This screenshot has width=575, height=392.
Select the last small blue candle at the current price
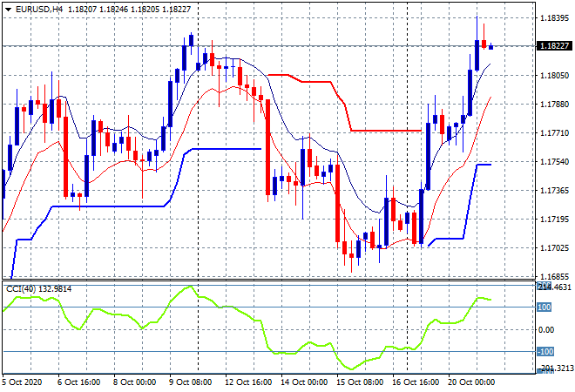click(x=490, y=46)
